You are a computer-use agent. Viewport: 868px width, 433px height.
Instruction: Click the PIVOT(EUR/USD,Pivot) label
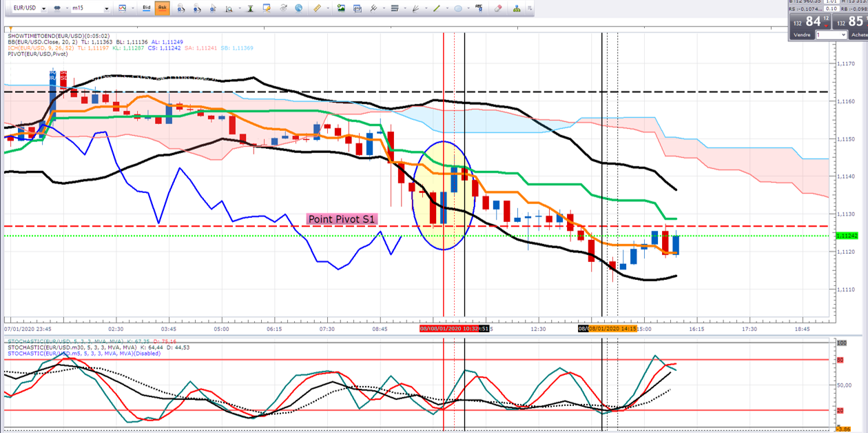coord(38,54)
